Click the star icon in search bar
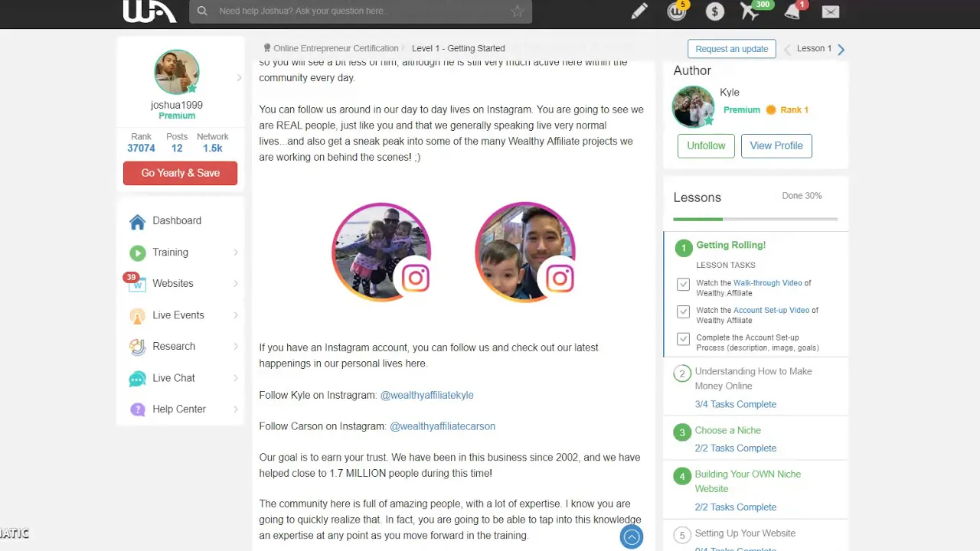Viewport: 980px width, 551px height. 518,11
